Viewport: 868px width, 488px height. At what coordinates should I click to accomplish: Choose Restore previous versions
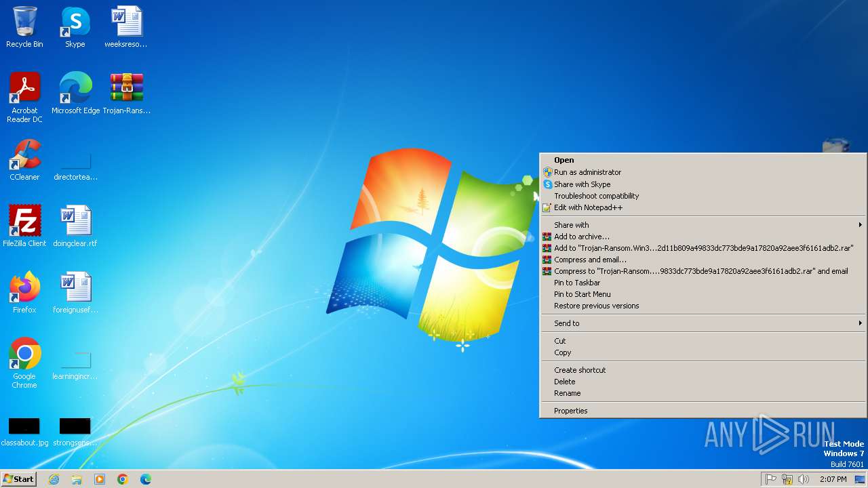pos(703,306)
